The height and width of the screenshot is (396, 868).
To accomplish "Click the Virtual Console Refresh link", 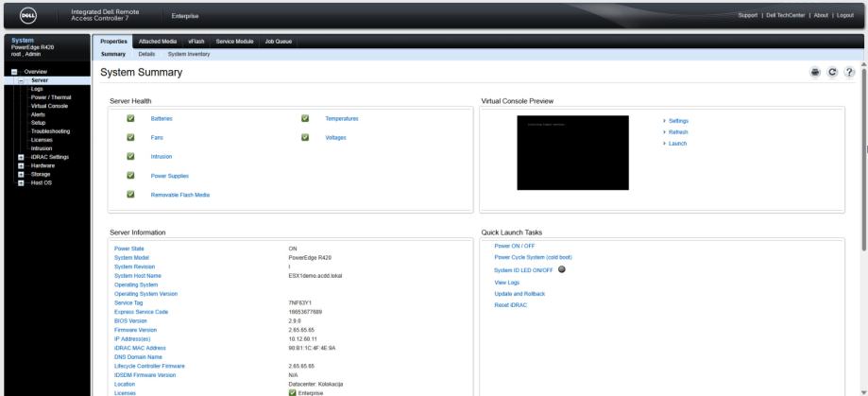I will click(x=678, y=132).
